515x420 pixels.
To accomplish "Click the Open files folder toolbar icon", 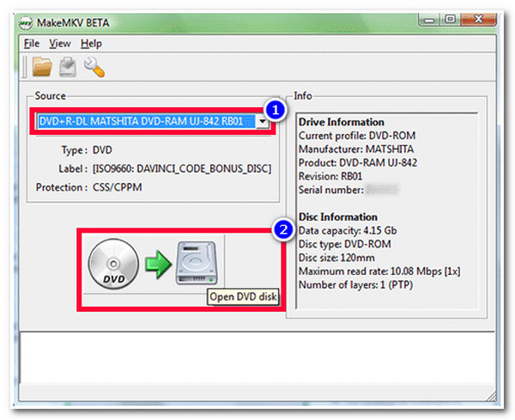I will [x=42, y=67].
